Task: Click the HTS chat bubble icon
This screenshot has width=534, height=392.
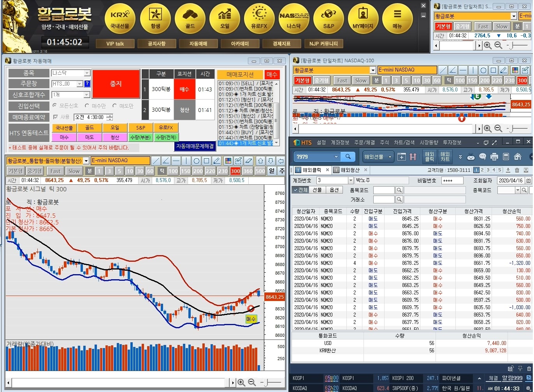Action: (483, 157)
